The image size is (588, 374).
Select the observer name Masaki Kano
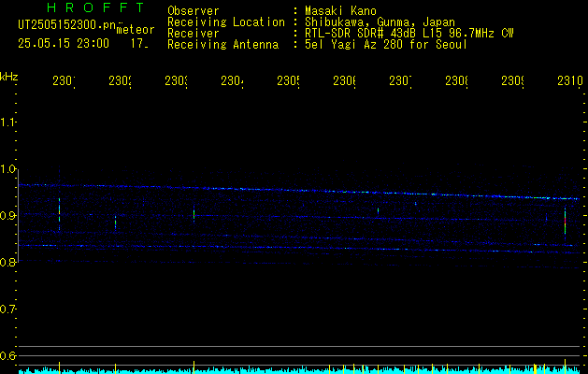pos(340,10)
